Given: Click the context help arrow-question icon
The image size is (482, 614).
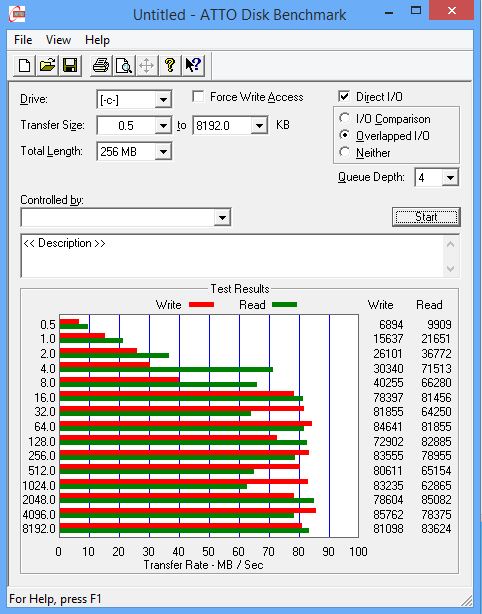Looking at the screenshot, I should [x=193, y=65].
